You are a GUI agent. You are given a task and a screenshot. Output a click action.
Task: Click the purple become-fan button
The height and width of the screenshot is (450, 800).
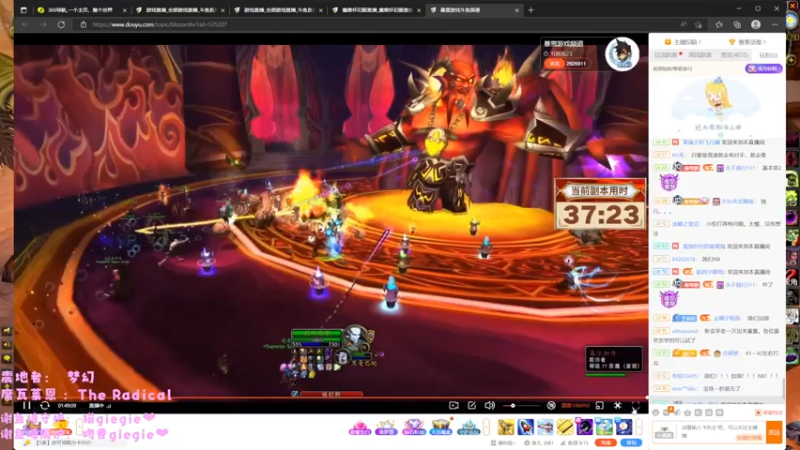tap(763, 68)
